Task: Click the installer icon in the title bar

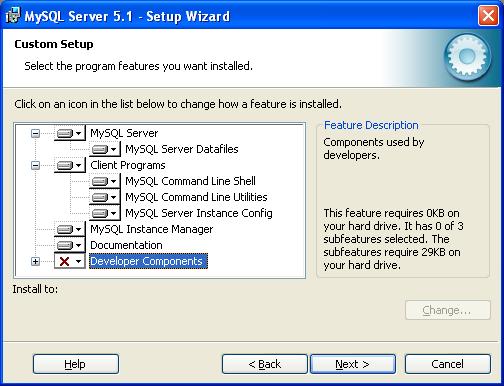Action: [x=13, y=16]
